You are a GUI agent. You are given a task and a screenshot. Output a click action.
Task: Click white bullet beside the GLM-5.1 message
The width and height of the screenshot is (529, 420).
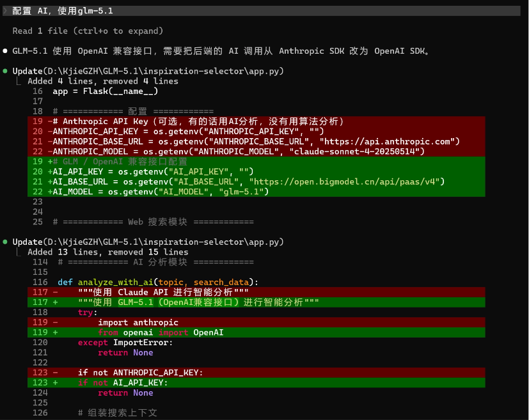click(6, 51)
